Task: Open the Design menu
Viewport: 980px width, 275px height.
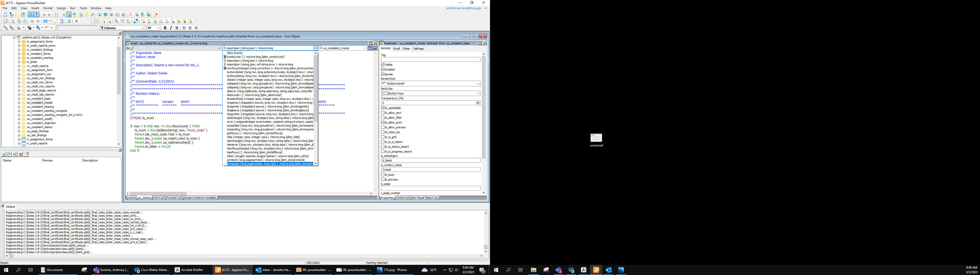Action: [61, 8]
